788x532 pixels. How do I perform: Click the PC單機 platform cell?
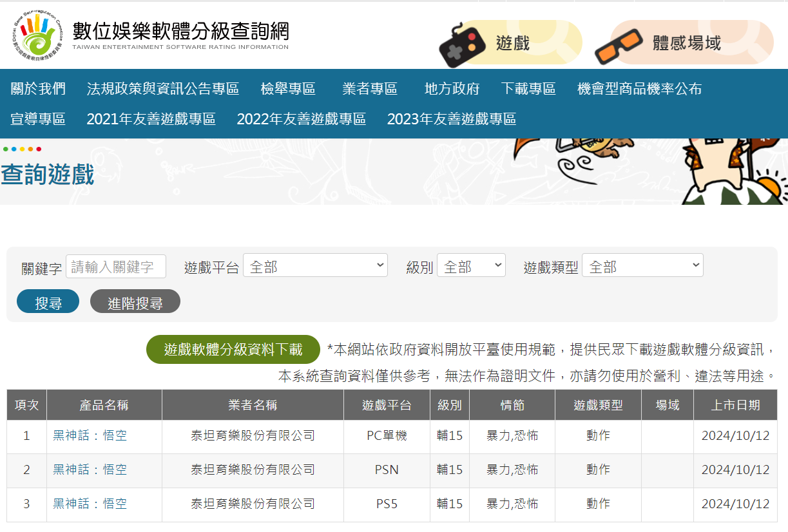pyautogui.click(x=387, y=436)
